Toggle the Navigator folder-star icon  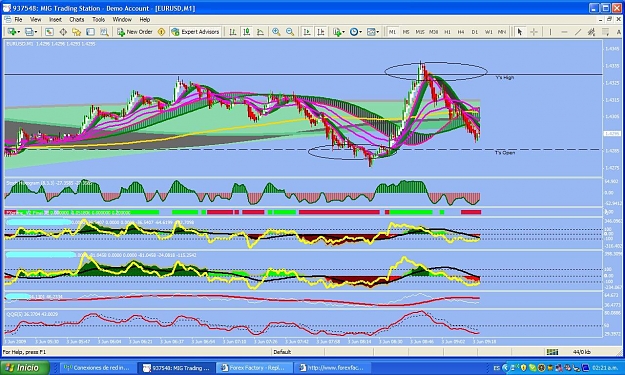point(77,32)
